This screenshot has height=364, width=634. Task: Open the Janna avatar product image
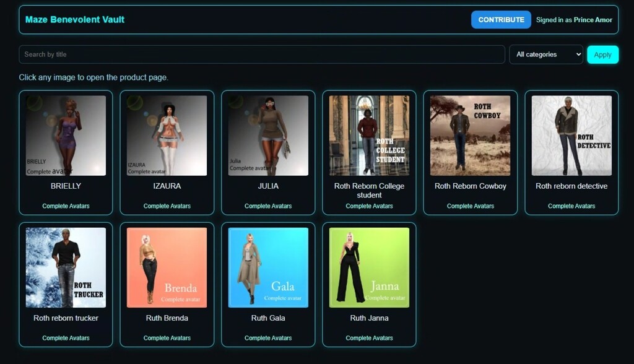[x=369, y=267]
